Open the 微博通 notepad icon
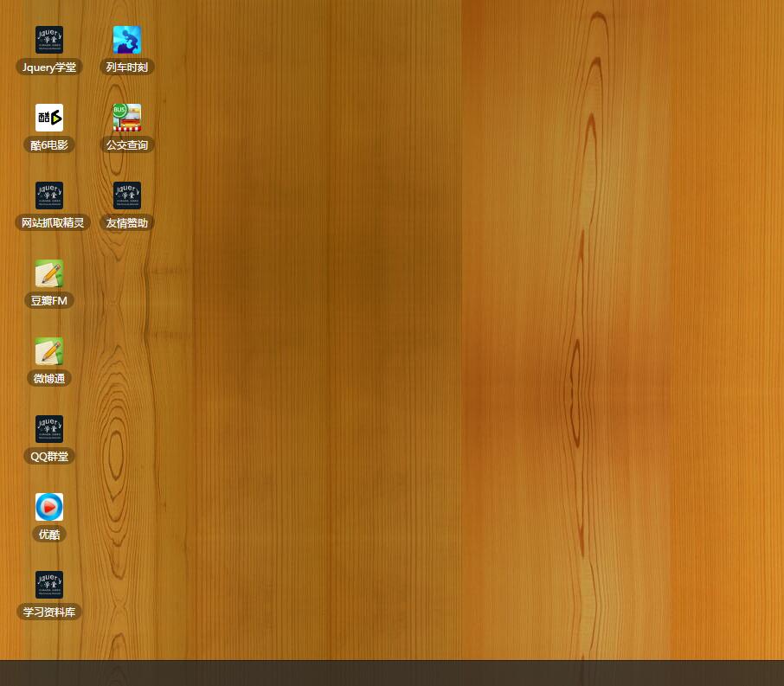784x686 pixels. click(x=49, y=351)
